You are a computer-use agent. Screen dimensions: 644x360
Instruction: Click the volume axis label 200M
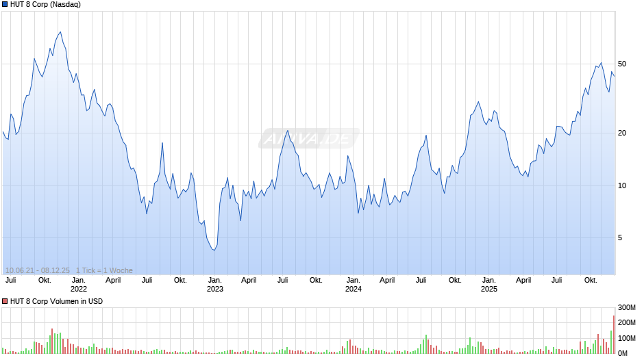tap(627, 322)
